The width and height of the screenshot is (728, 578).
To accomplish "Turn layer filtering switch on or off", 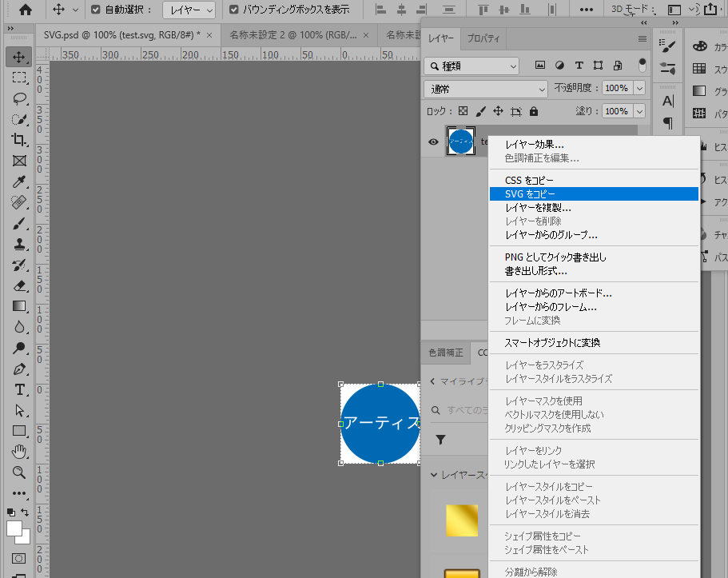I will (x=642, y=65).
